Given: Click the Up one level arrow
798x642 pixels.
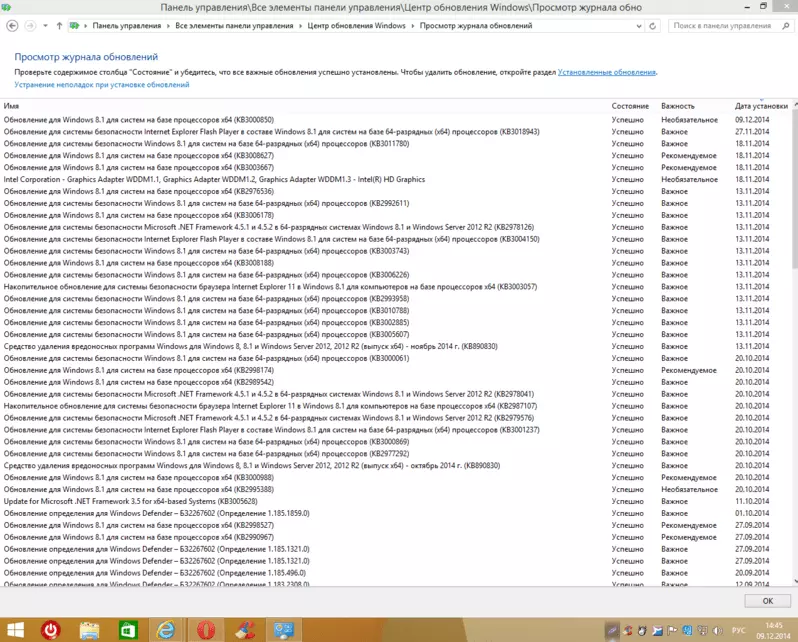Looking at the screenshot, I should pos(60,23).
